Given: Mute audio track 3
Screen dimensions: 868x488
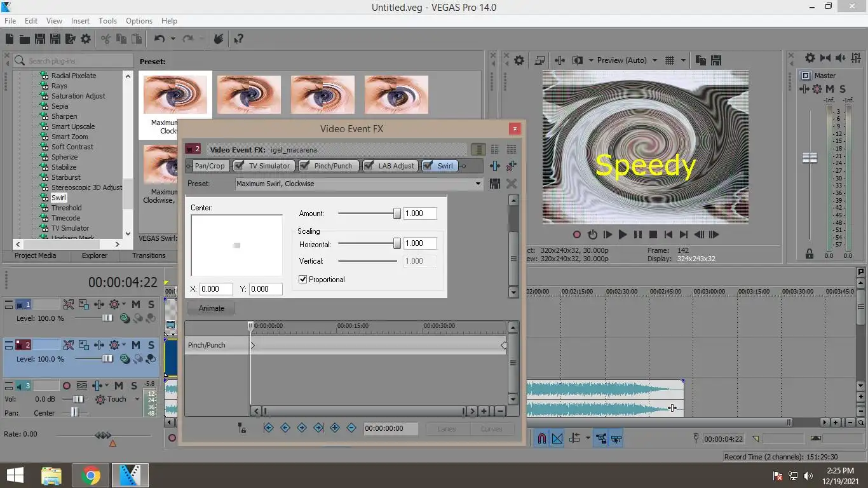Looking at the screenshot, I should pyautogui.click(x=119, y=386).
